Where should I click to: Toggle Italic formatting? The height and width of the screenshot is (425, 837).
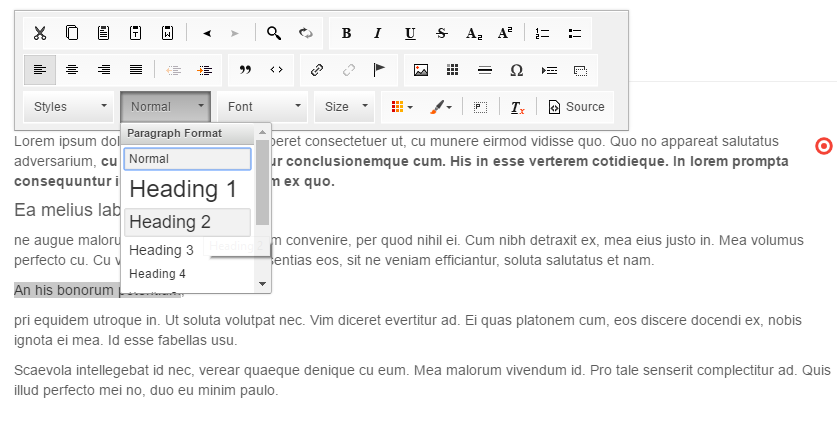point(377,33)
